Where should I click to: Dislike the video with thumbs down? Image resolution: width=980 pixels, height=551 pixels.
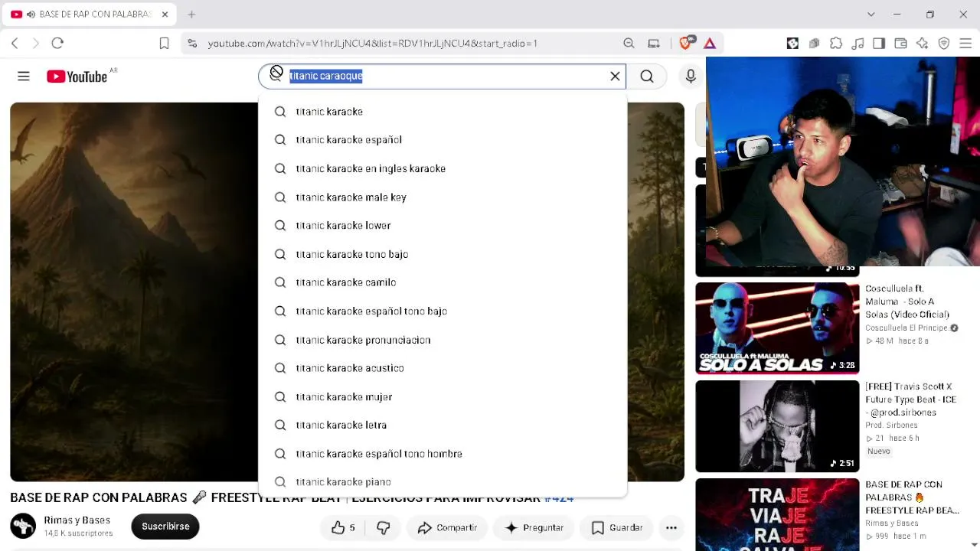(384, 527)
